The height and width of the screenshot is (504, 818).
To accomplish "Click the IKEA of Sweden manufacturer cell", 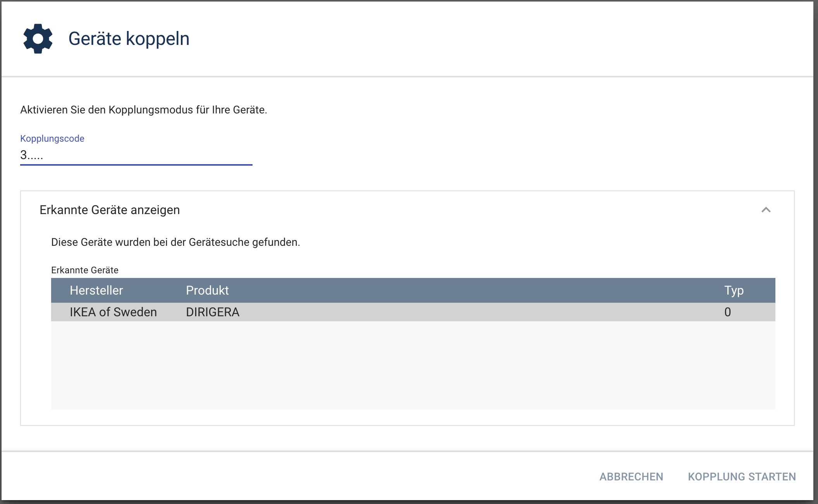I will pos(113,312).
